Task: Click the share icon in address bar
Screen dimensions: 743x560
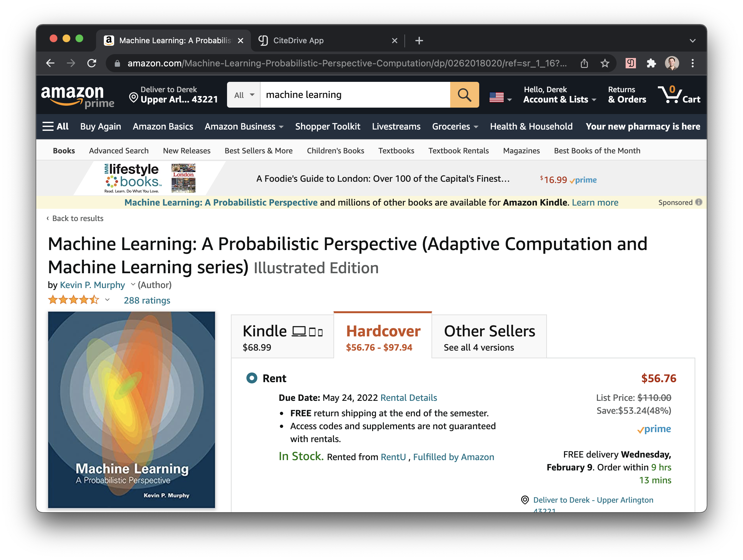Action: 584,63
